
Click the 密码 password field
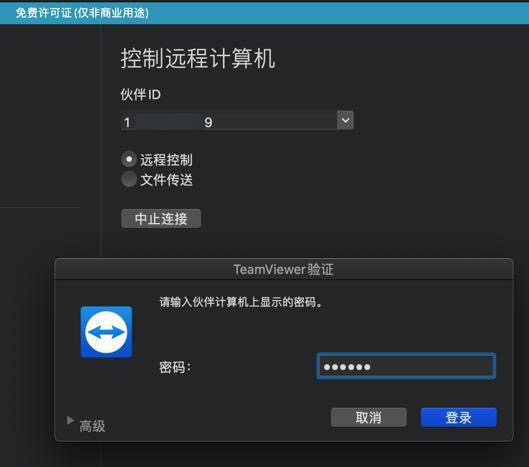coord(406,366)
